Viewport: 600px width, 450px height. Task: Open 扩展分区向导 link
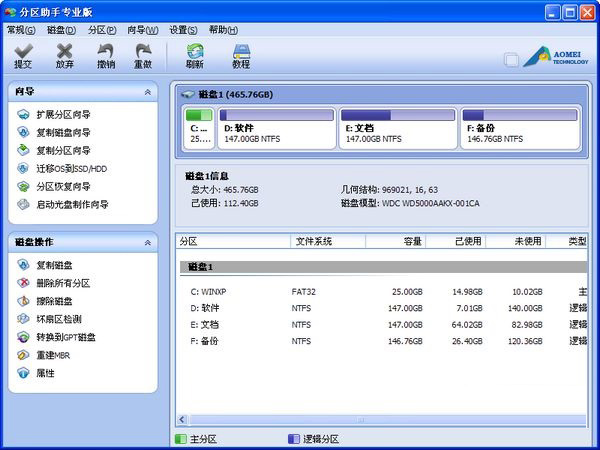pyautogui.click(x=63, y=114)
